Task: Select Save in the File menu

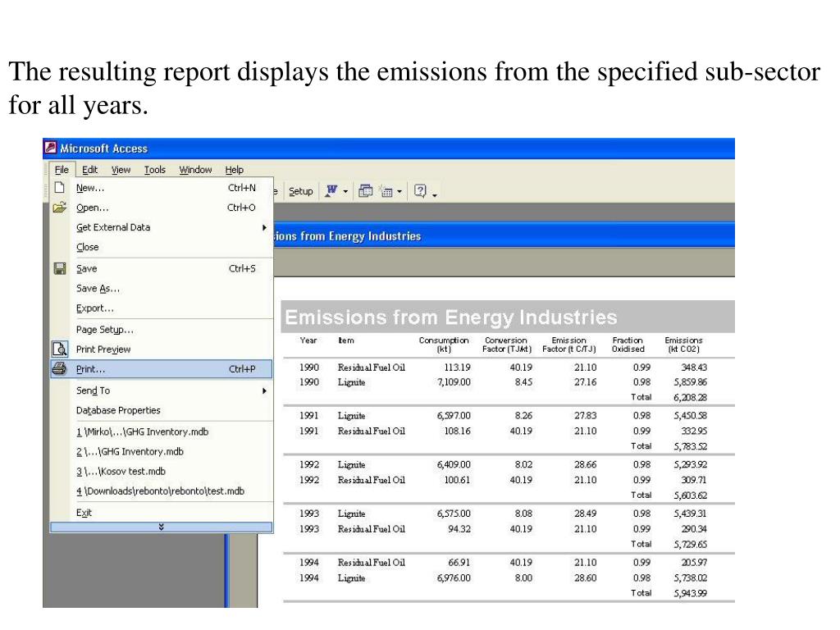Action: coord(162,268)
